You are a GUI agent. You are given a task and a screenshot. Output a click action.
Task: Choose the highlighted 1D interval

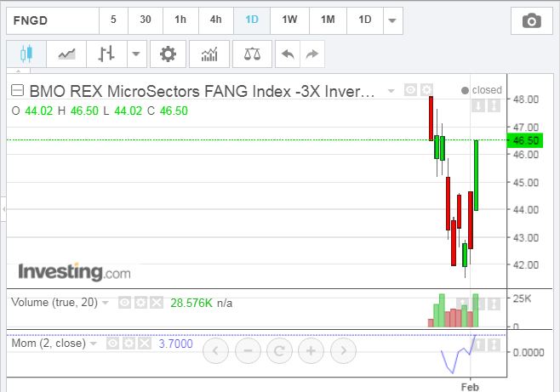coord(252,20)
